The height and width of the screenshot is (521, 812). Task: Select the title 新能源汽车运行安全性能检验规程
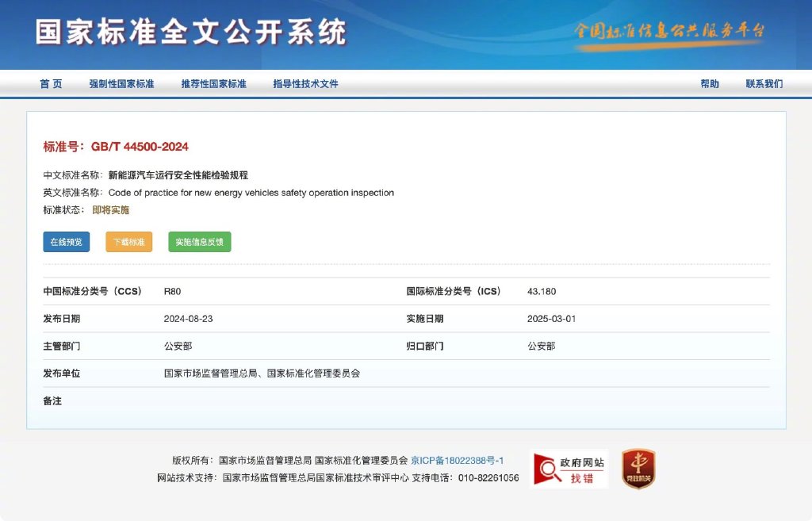(178, 175)
